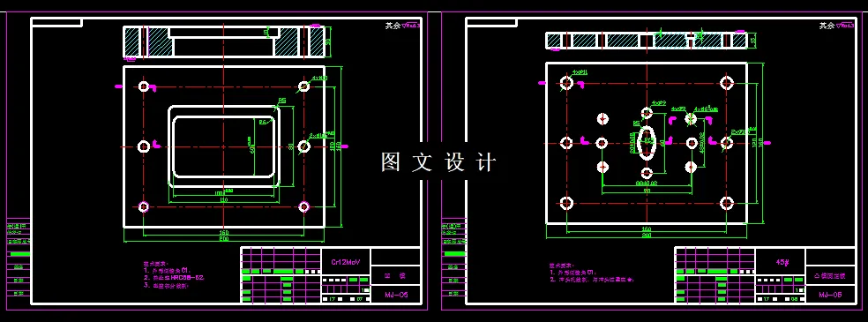Viewport: 868px width, 322px height.
Task: Click the "110" width dimension in left drawing
Action: click(224, 199)
